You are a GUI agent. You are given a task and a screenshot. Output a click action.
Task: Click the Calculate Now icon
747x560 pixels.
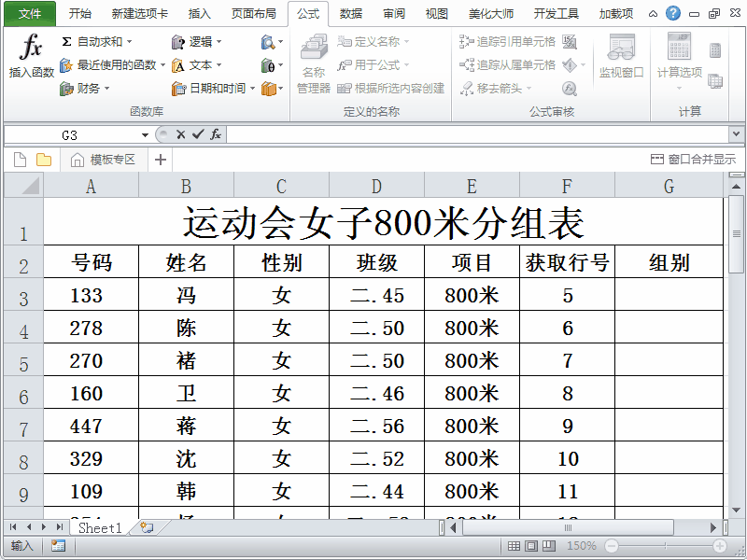tap(715, 50)
